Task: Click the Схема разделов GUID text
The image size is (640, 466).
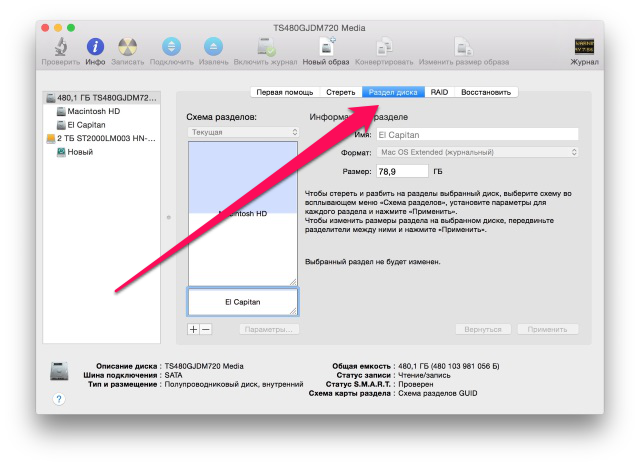Action: pos(438,393)
